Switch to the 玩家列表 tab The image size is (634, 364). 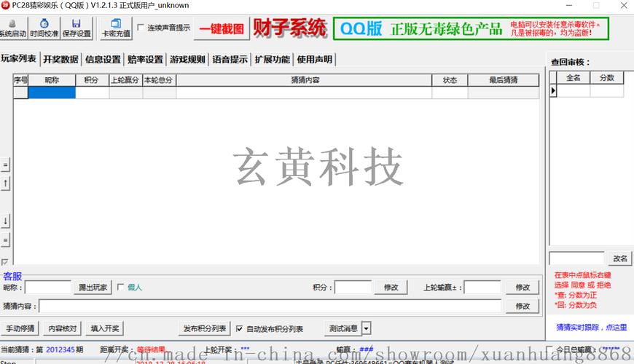pyautogui.click(x=19, y=58)
